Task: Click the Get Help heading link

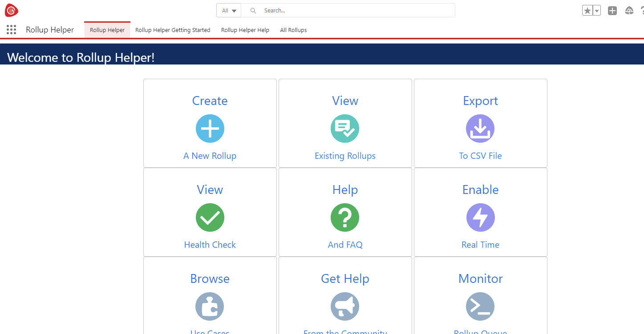Action: click(345, 279)
